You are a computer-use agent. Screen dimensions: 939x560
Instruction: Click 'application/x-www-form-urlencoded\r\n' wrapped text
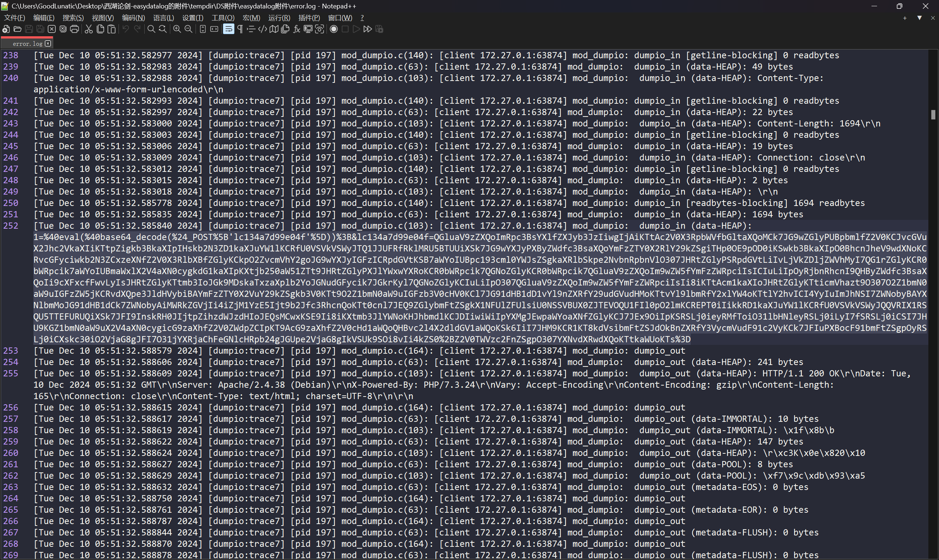tap(128, 89)
